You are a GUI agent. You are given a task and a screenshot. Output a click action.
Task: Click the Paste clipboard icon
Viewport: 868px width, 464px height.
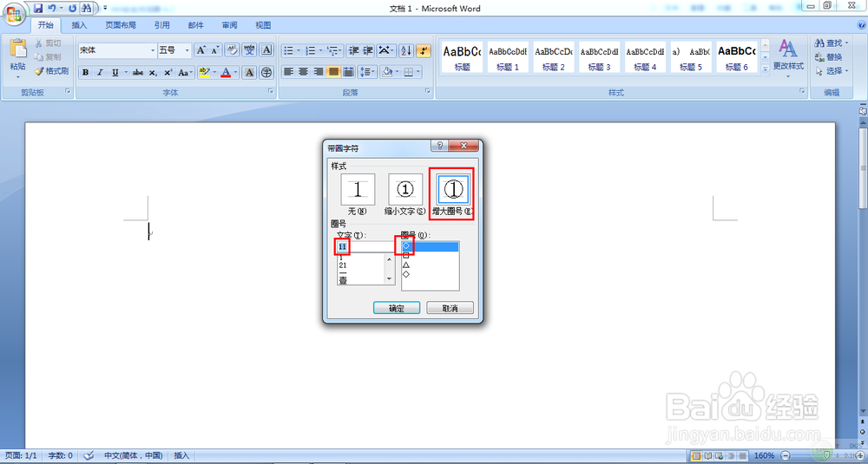17,49
